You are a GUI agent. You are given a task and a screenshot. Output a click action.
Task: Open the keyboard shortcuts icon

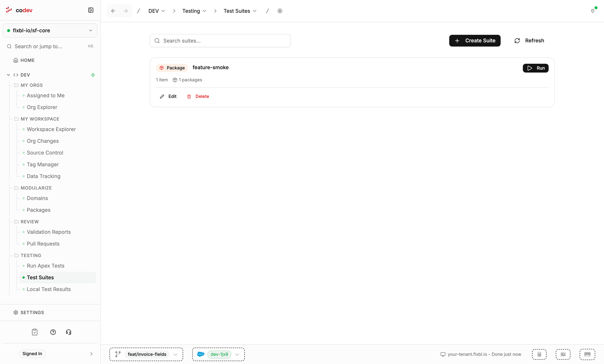pos(587,354)
